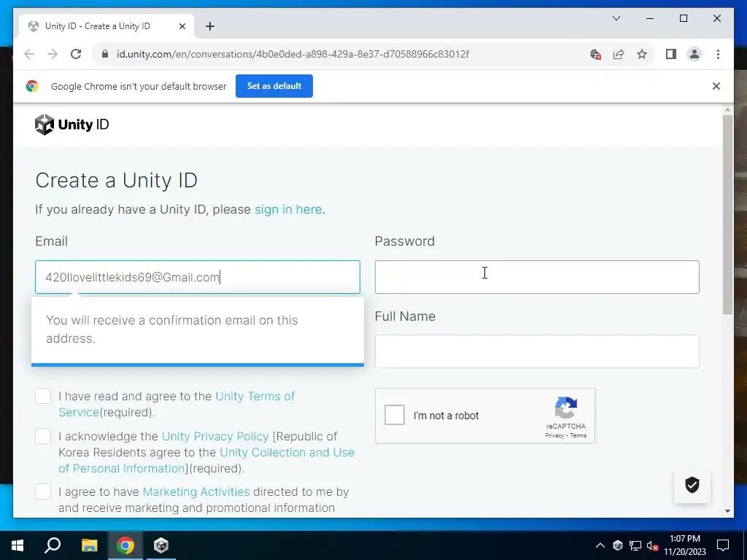Screen dimensions: 747x560
Task: Click the Unity Hub tray icon
Action: tap(617, 545)
